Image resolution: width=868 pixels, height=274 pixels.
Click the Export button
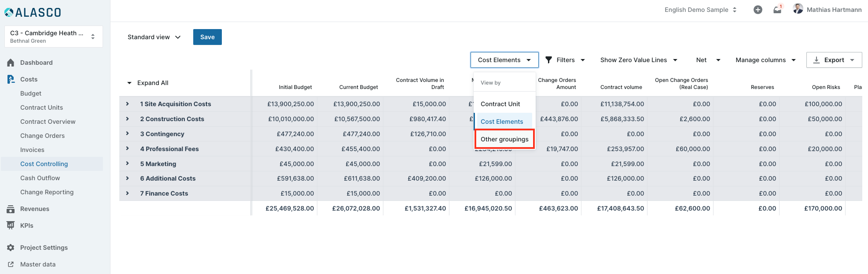834,60
